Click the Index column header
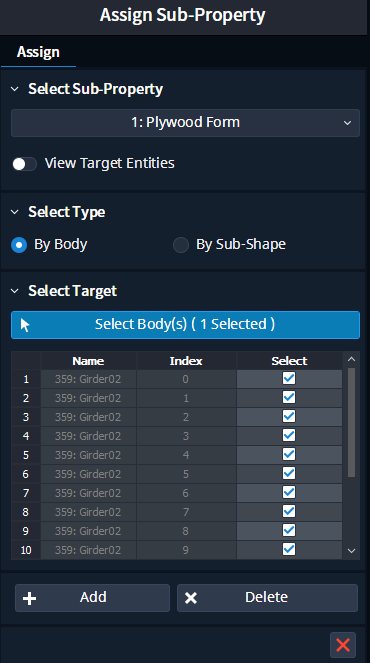The height and width of the screenshot is (663, 370). click(x=186, y=361)
